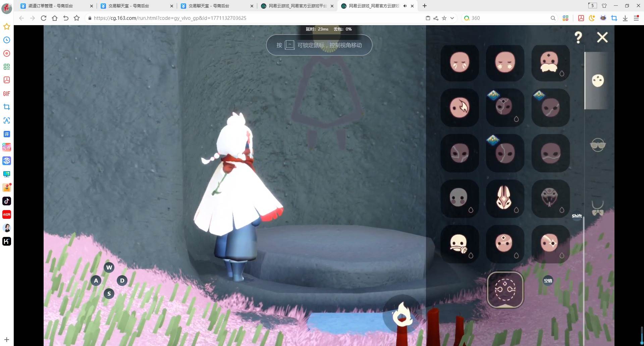Click the A movement key
The width and height of the screenshot is (644, 346).
click(x=96, y=281)
